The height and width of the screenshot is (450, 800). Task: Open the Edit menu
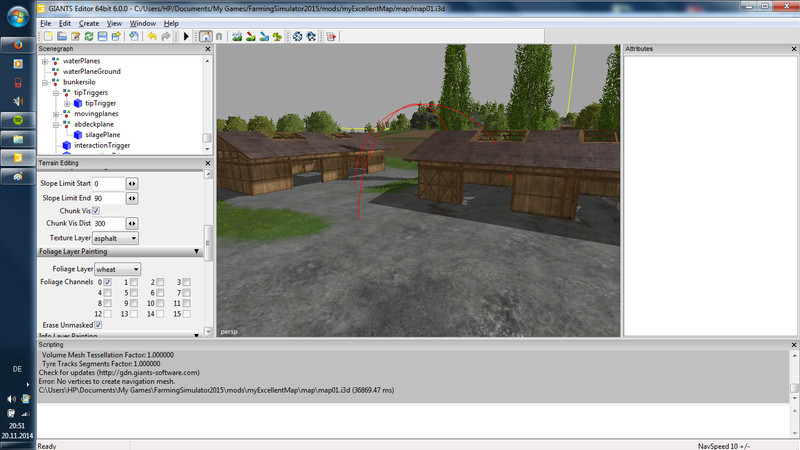(x=65, y=23)
